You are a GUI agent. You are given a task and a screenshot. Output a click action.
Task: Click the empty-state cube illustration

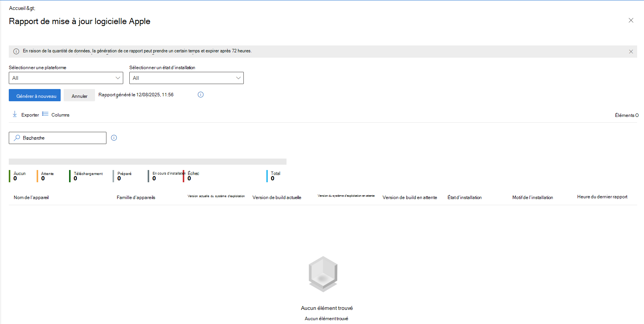(323, 274)
